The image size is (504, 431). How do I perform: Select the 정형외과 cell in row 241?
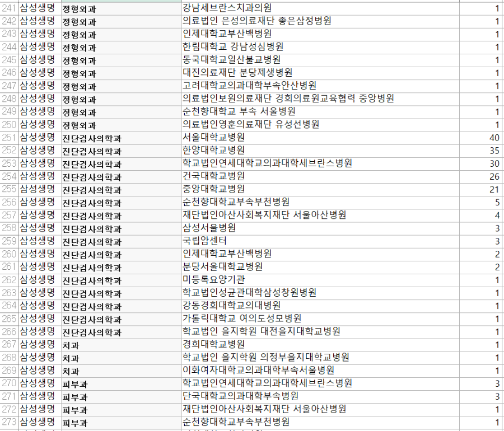121,8
